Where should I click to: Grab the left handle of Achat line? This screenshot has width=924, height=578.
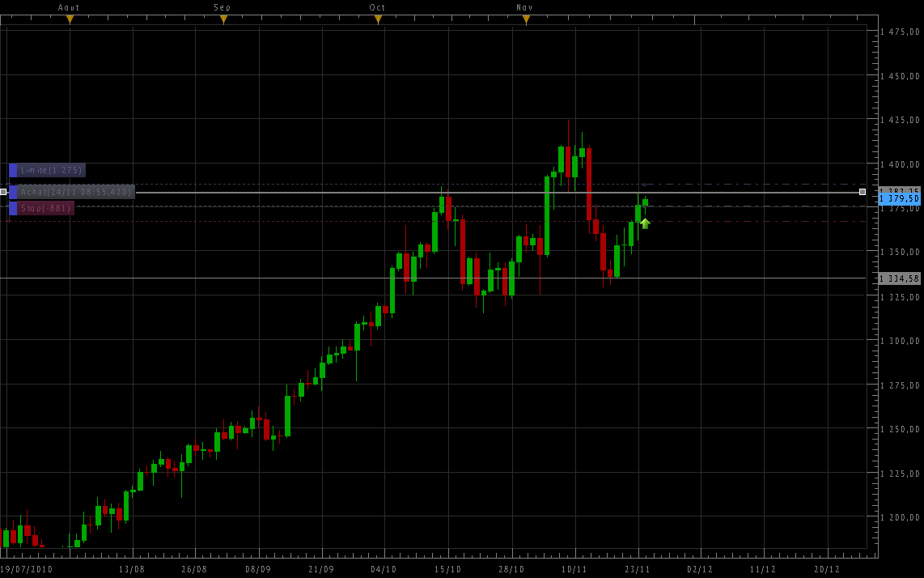pyautogui.click(x=3, y=192)
